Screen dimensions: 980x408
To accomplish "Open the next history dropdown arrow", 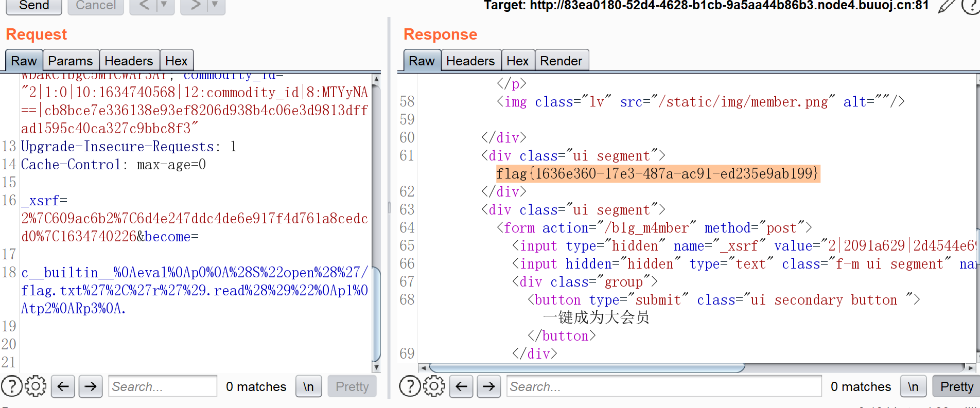I will coord(216,6).
